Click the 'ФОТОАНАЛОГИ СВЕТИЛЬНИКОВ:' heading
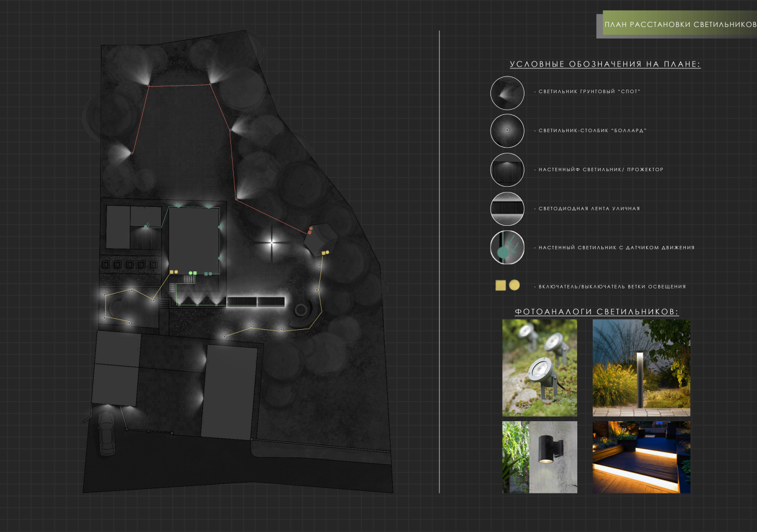Viewport: 757px width, 532px height. click(x=597, y=311)
